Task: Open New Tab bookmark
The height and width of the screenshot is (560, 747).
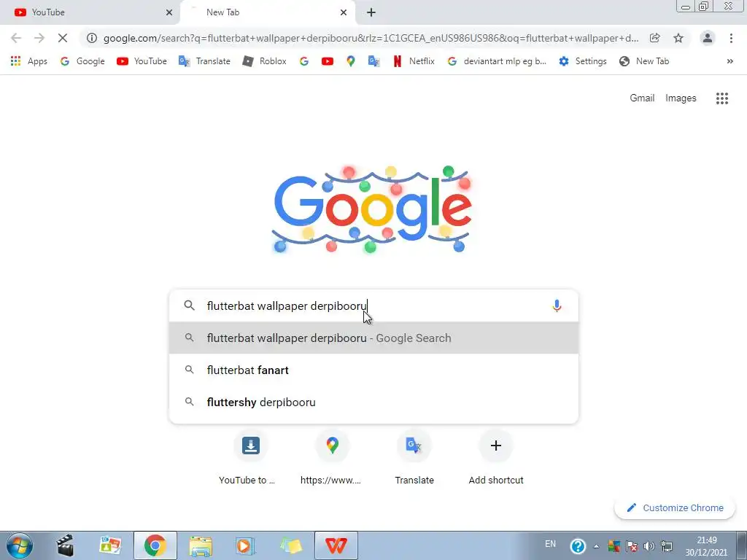Action: pyautogui.click(x=644, y=61)
